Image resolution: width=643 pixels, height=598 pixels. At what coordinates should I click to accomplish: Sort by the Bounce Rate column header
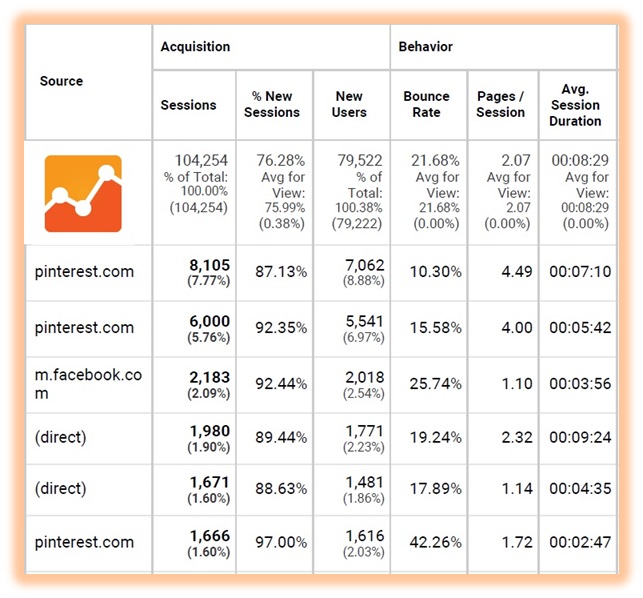click(x=426, y=104)
